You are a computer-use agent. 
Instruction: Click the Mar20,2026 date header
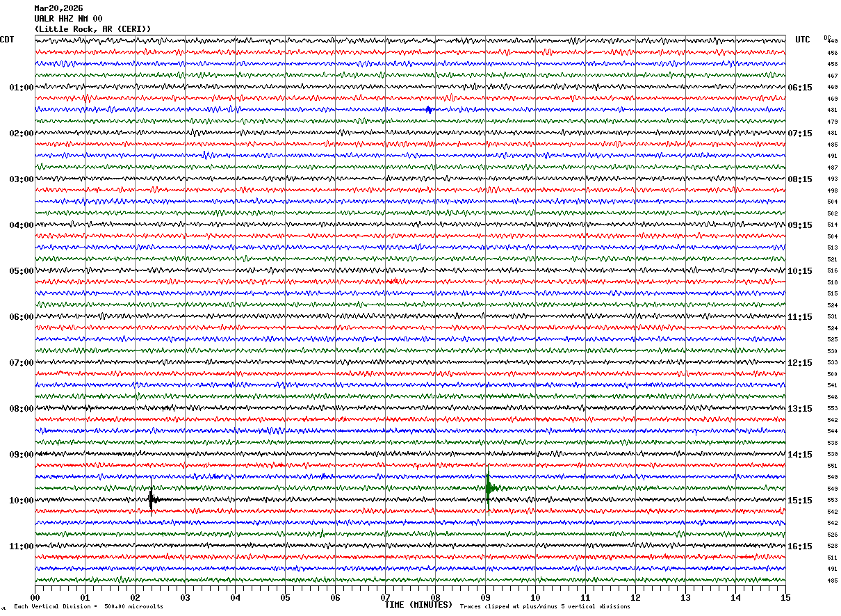click(x=58, y=8)
